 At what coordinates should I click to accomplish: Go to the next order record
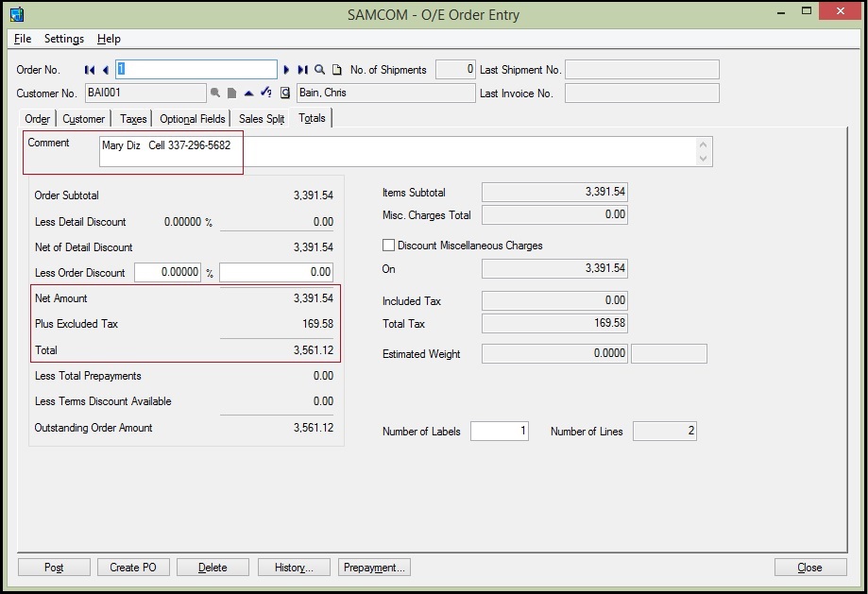(286, 70)
